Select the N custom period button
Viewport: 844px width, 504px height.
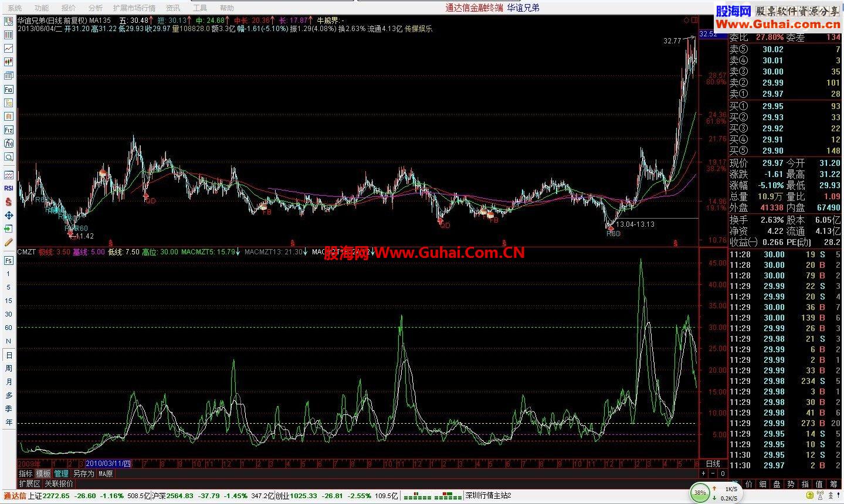click(9, 341)
